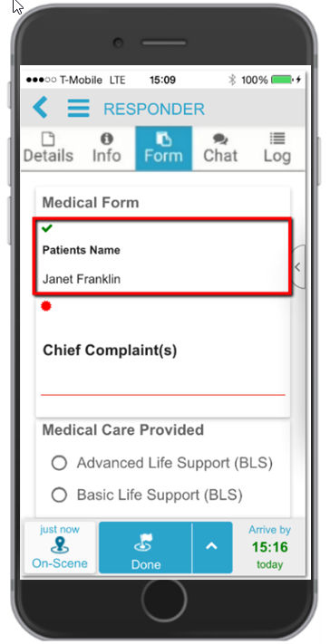
Task: Click the red required dot indicator
Action: click(46, 306)
